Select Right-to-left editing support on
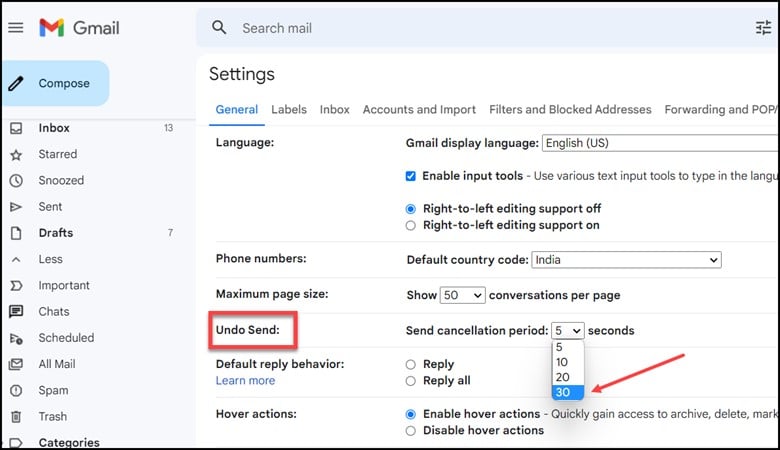This screenshot has width=780, height=450. coord(410,225)
